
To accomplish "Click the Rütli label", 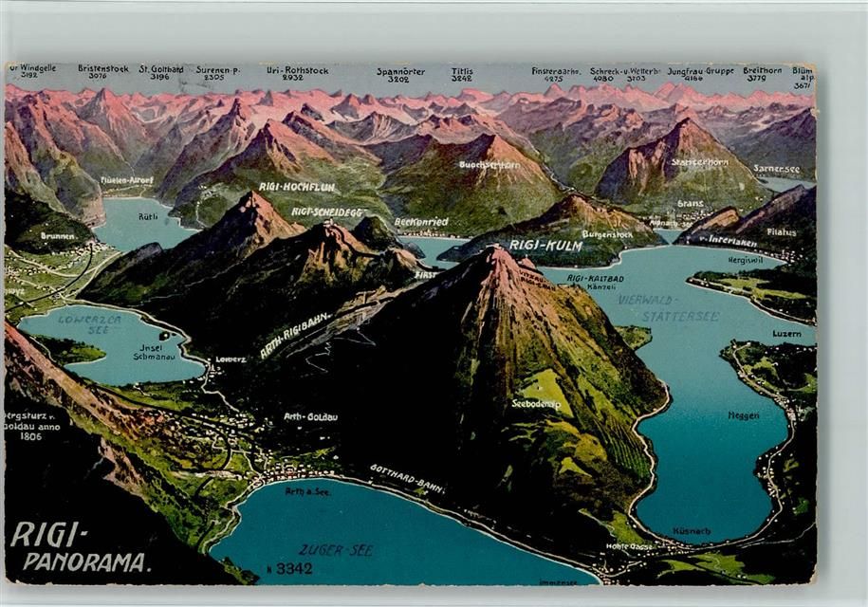I will (x=148, y=216).
